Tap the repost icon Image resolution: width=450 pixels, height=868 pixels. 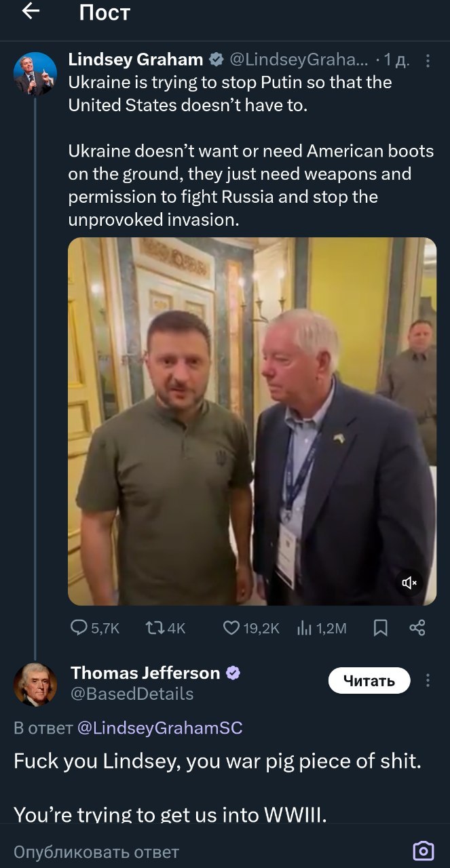pyautogui.click(x=155, y=629)
